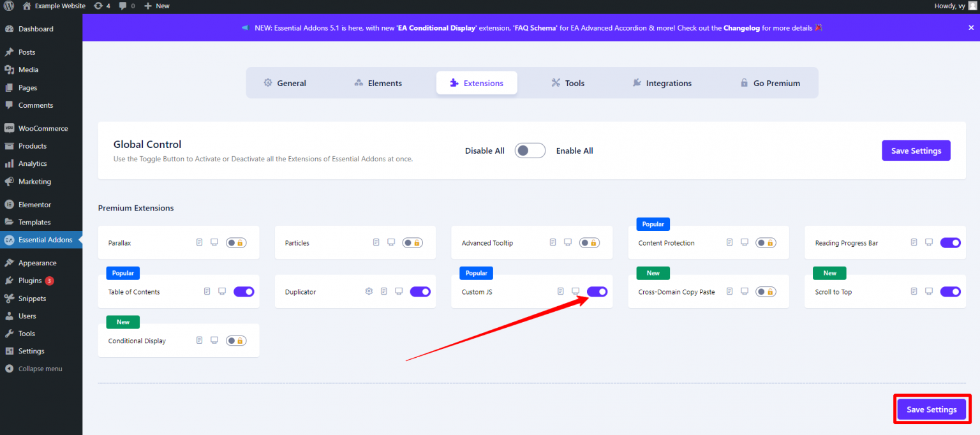The height and width of the screenshot is (435, 980).
Task: Open the live demo icon for Particles
Action: pos(390,242)
